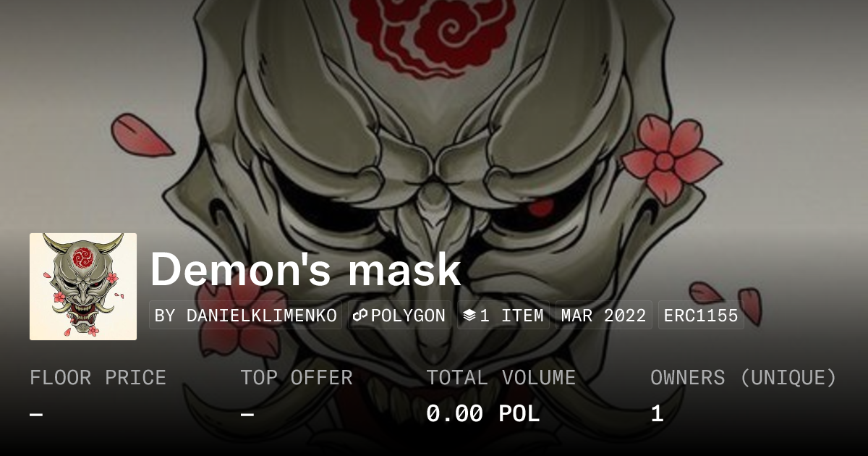The height and width of the screenshot is (456, 868).
Task: Click the 1 ITEM badge
Action: click(x=503, y=316)
